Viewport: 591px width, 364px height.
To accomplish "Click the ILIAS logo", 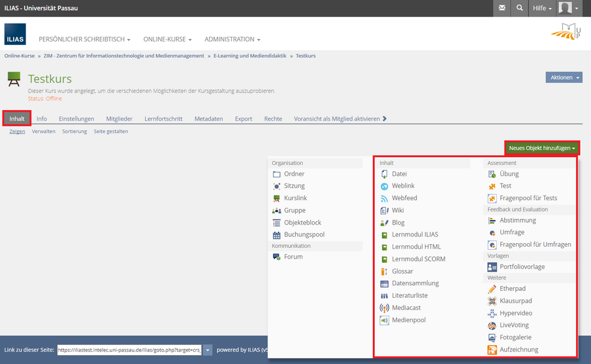I will 15,35.
